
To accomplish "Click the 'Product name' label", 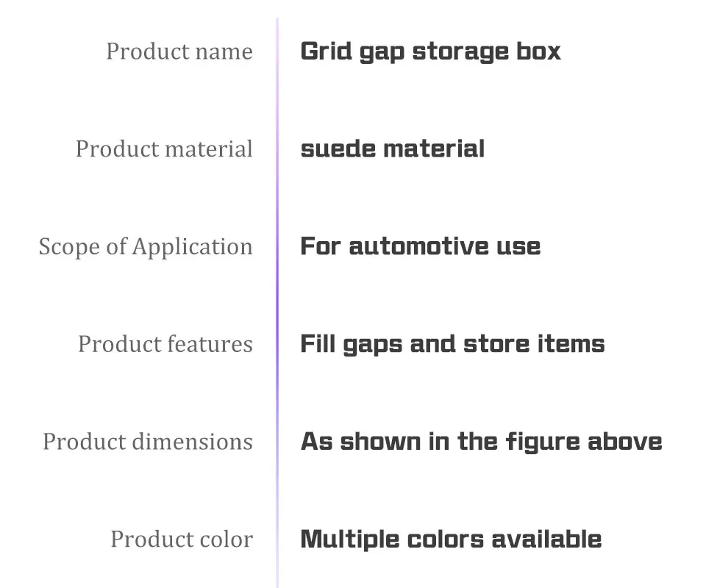I will click(179, 51).
